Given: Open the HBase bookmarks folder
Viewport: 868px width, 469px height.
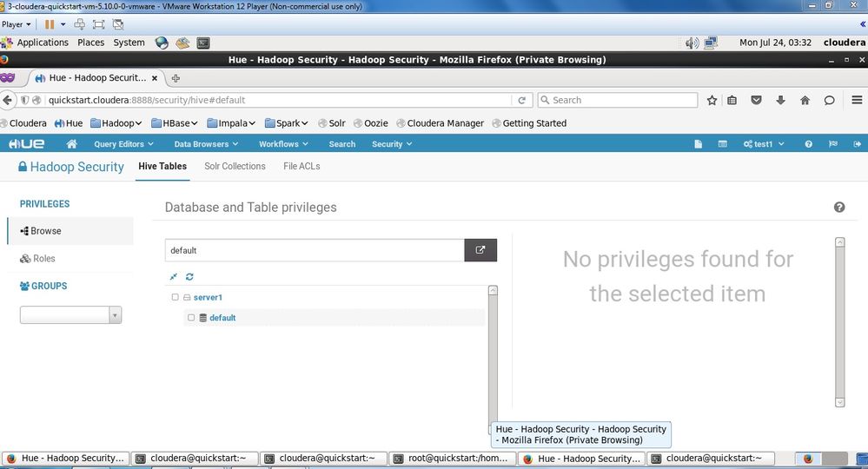Looking at the screenshot, I should click(x=175, y=123).
